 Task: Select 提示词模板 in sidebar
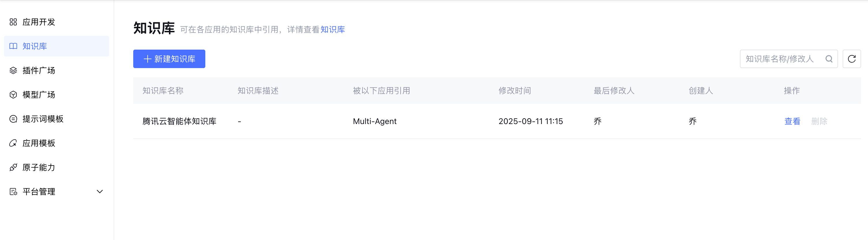tap(43, 119)
